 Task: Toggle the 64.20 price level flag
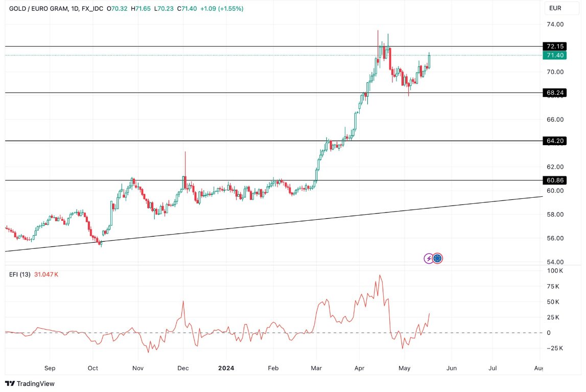(x=555, y=141)
